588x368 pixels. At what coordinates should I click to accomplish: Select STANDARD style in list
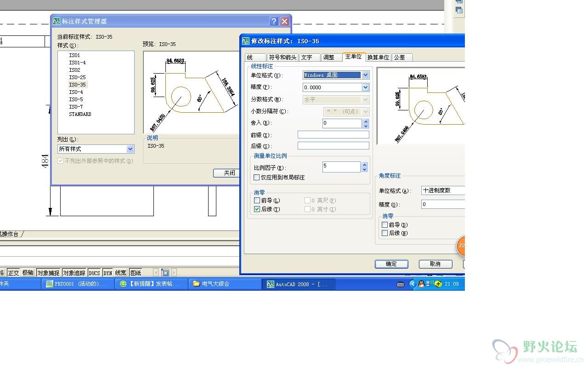coord(80,114)
